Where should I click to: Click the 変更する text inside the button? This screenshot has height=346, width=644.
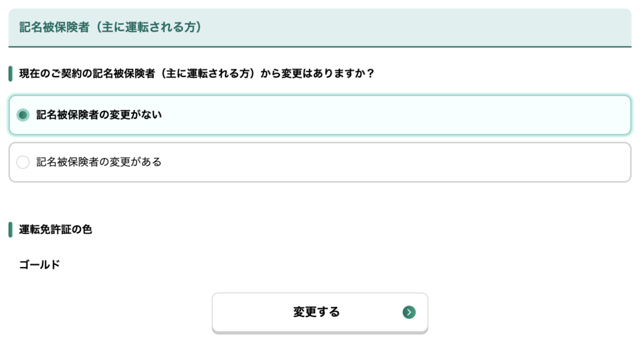click(x=316, y=312)
